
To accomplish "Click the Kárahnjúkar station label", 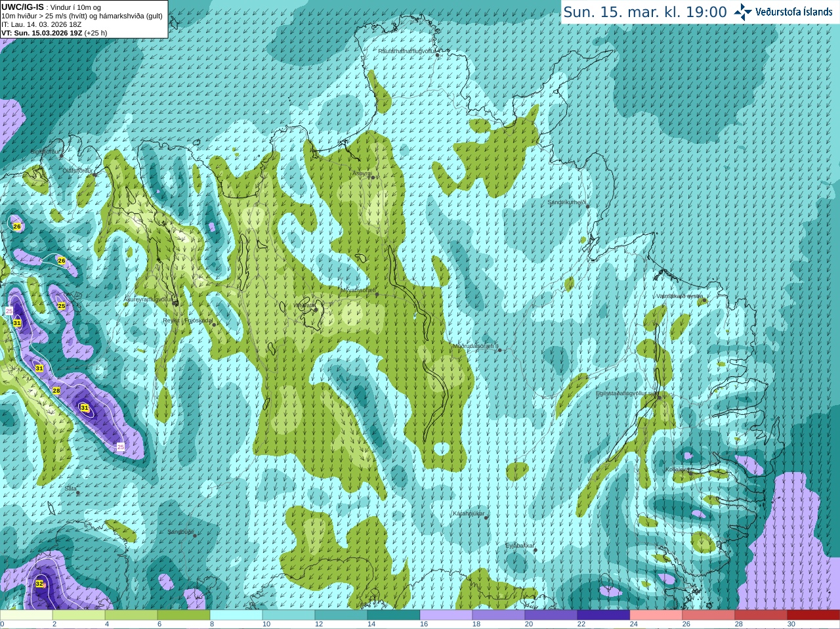I will pos(469,513).
